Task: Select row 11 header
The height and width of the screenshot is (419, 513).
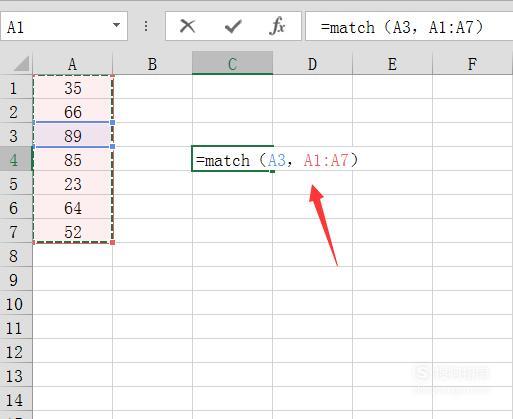Action: pos(16,328)
